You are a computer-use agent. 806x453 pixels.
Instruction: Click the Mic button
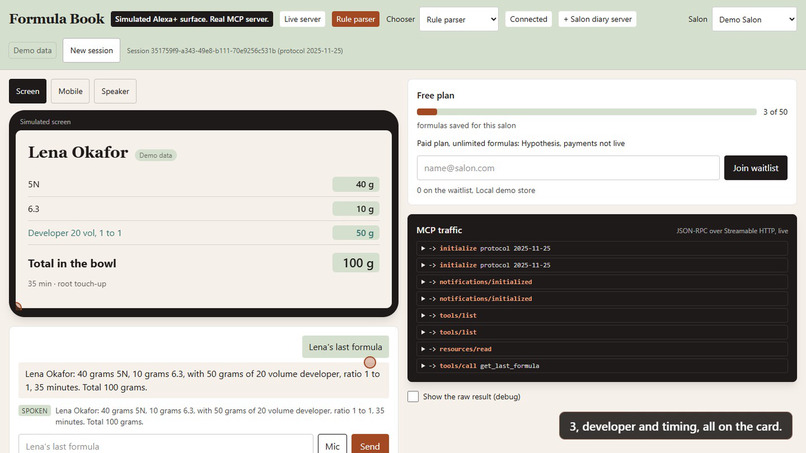pos(332,445)
